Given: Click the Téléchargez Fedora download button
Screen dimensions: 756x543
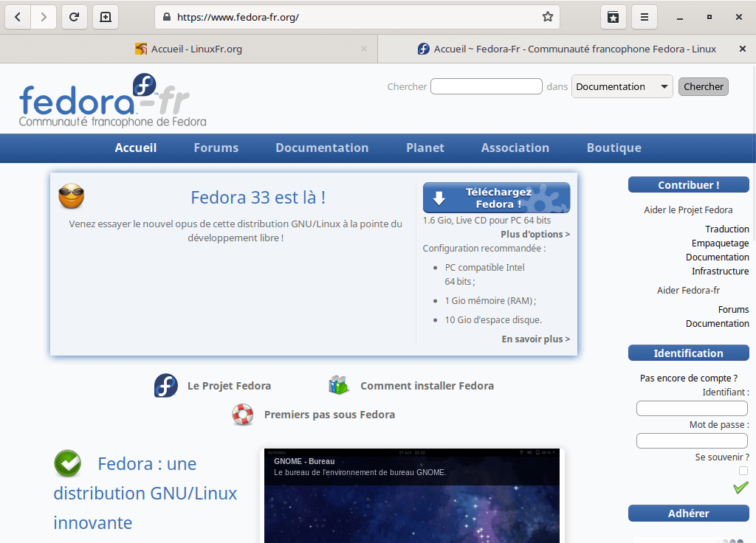Looking at the screenshot, I should coord(496,198).
